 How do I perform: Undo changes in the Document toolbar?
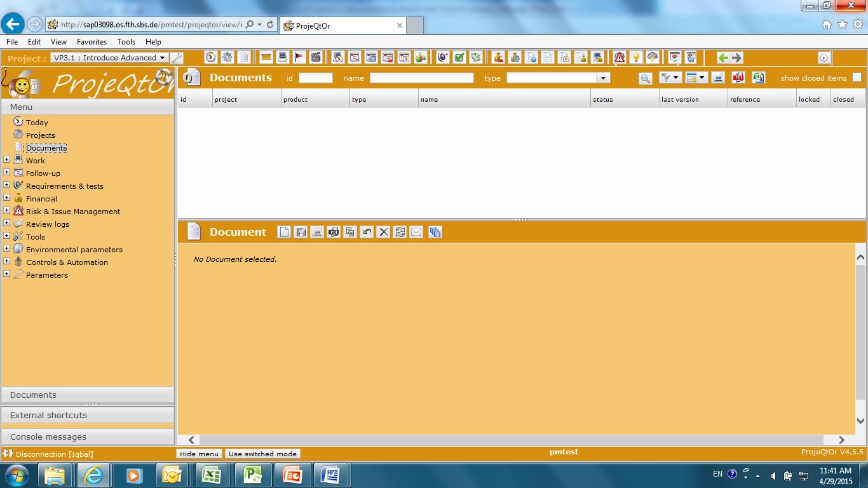click(x=367, y=232)
